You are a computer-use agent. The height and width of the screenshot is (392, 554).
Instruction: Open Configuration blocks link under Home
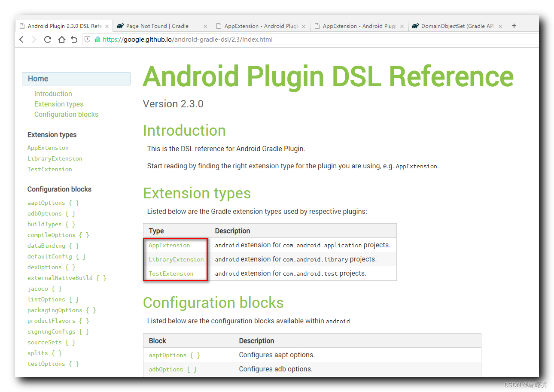66,114
